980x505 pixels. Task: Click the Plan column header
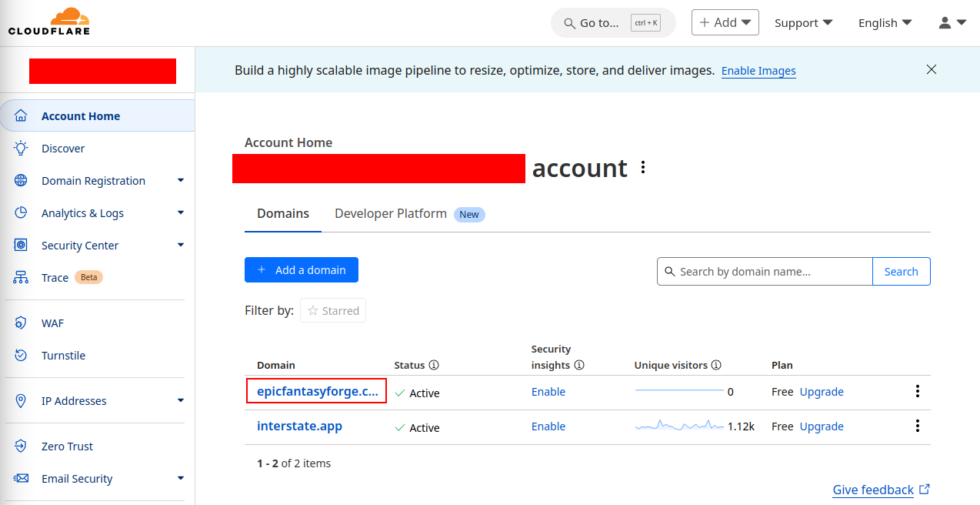click(x=782, y=365)
